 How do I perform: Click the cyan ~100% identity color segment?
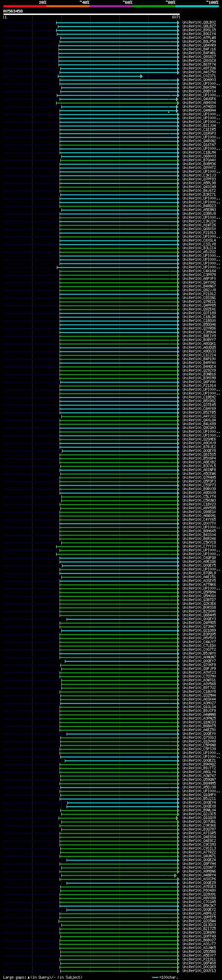[197, 6]
